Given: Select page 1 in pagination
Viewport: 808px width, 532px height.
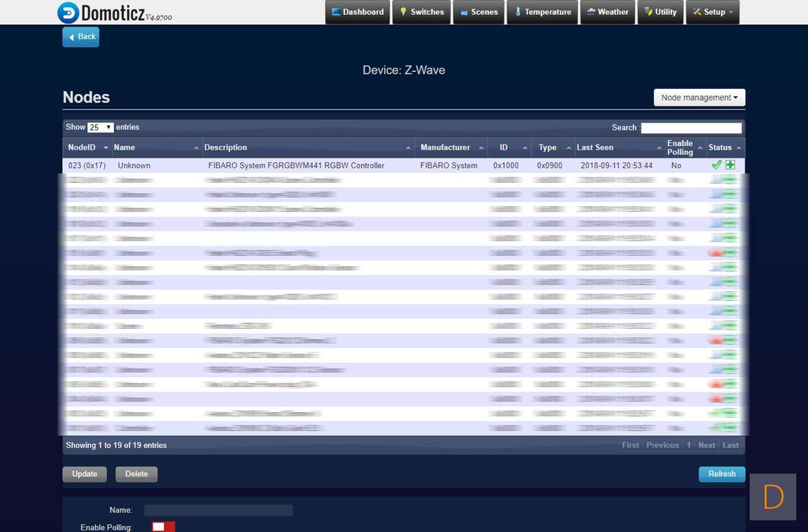Looking at the screenshot, I should [x=689, y=446].
